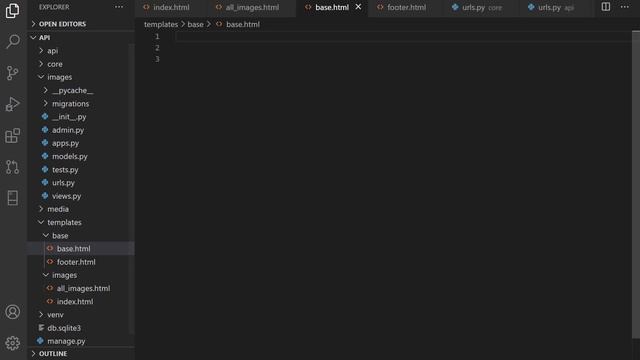640x360 pixels.
Task: Expand the api folder
Action: 81,51
